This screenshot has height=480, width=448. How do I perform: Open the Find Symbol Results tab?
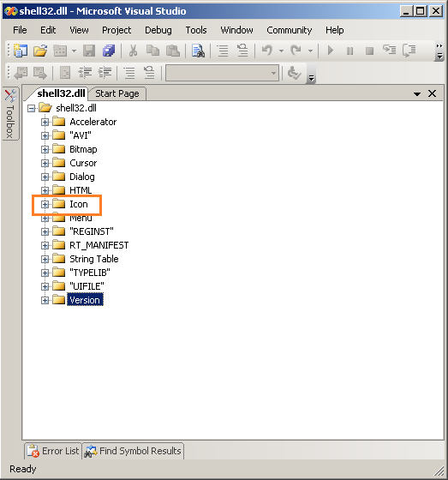pos(133,451)
